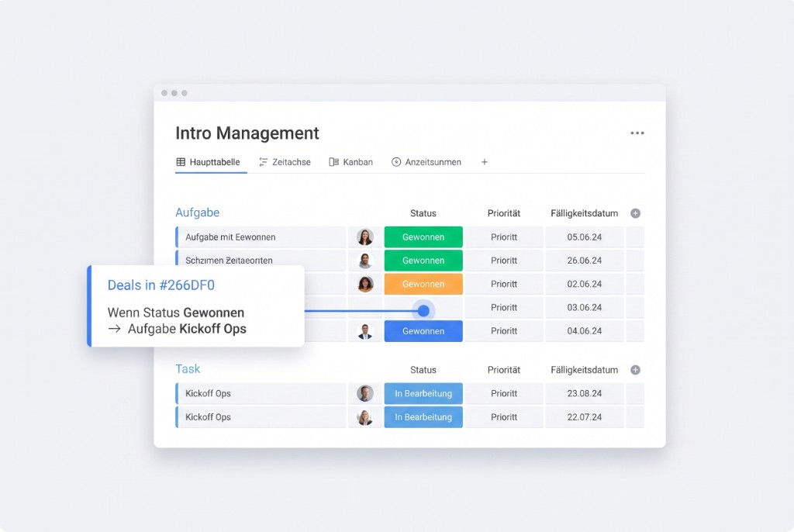Open the Anzeitsunmen tab
This screenshot has height=532, width=794.
(x=426, y=162)
